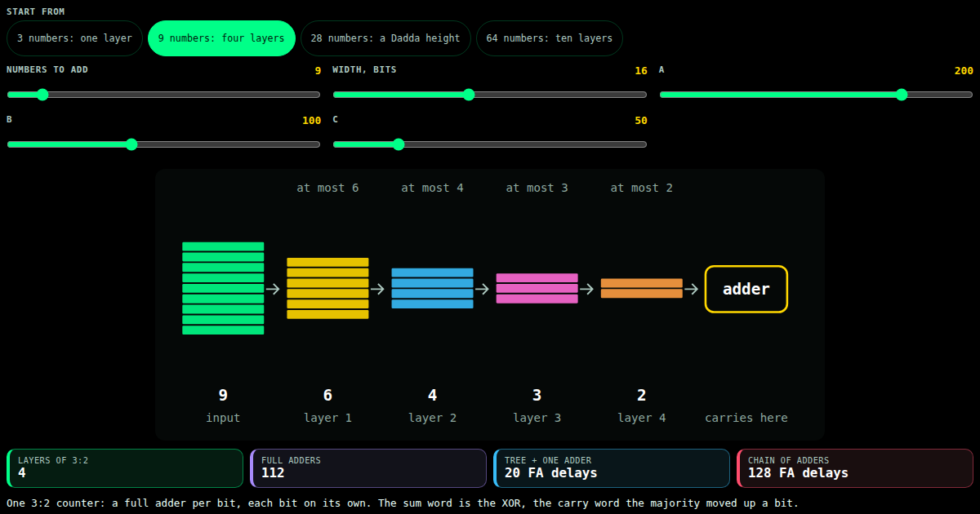
Task: Click the B value slider
Action: pos(163,144)
